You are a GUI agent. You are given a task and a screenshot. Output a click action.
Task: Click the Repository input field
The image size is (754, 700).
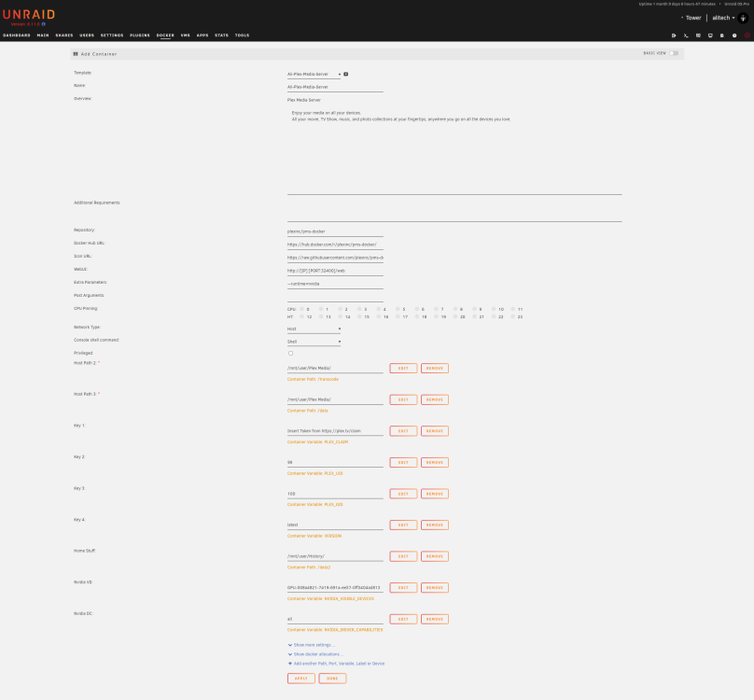tap(335, 231)
